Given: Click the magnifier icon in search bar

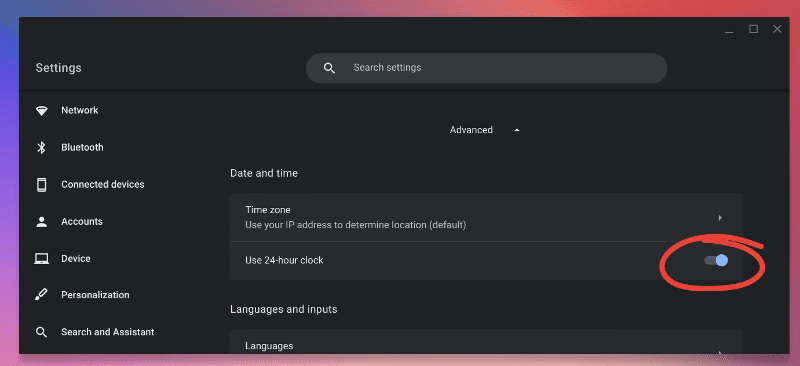Looking at the screenshot, I should pyautogui.click(x=330, y=68).
